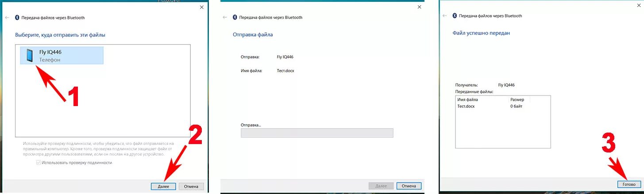This screenshot has width=644, height=194.
Task: Click the file sending progress bar
Action: tap(317, 133)
